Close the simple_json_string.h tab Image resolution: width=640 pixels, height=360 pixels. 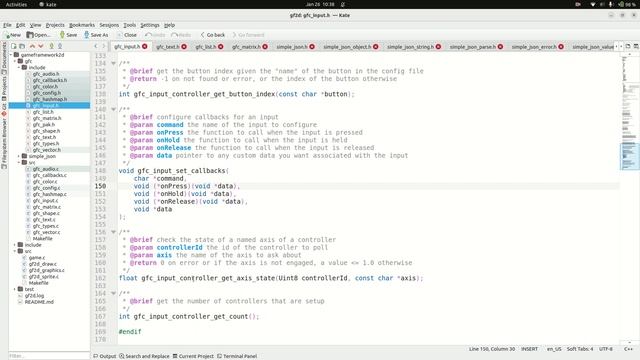438,47
